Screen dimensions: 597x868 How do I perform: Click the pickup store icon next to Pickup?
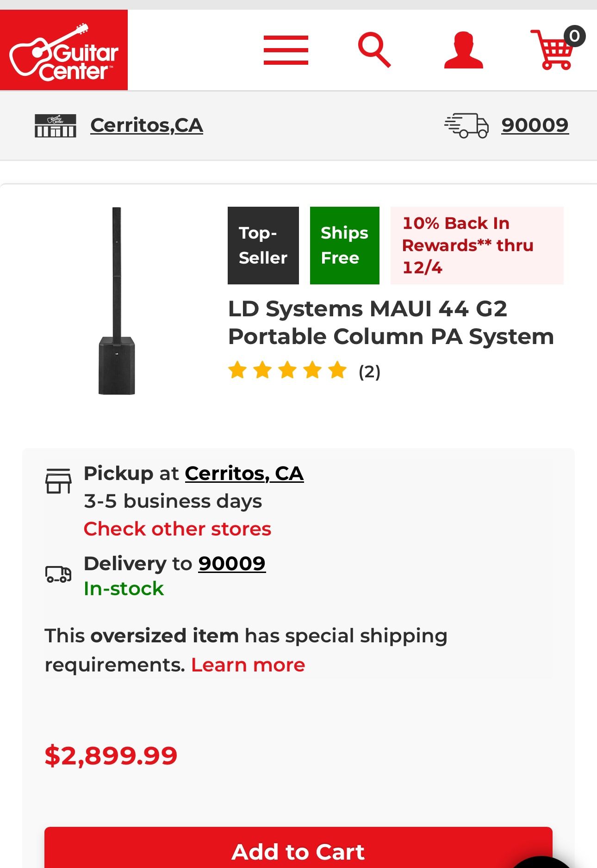pyautogui.click(x=58, y=480)
